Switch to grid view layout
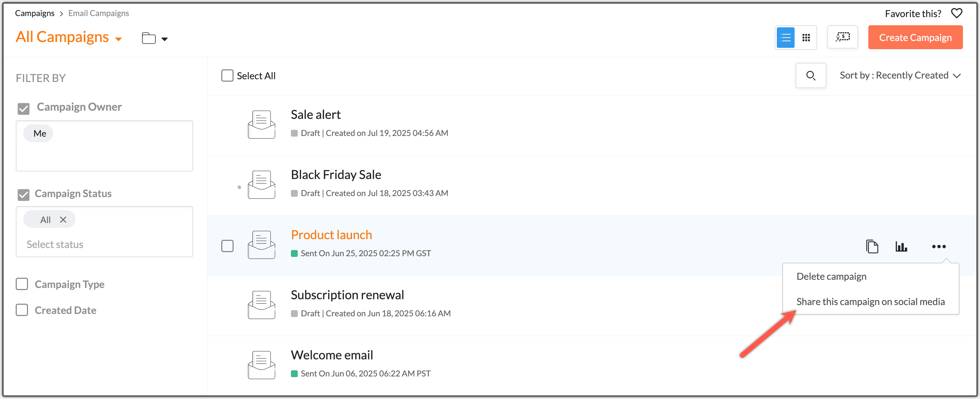Image resolution: width=980 pixels, height=399 pixels. coord(806,38)
